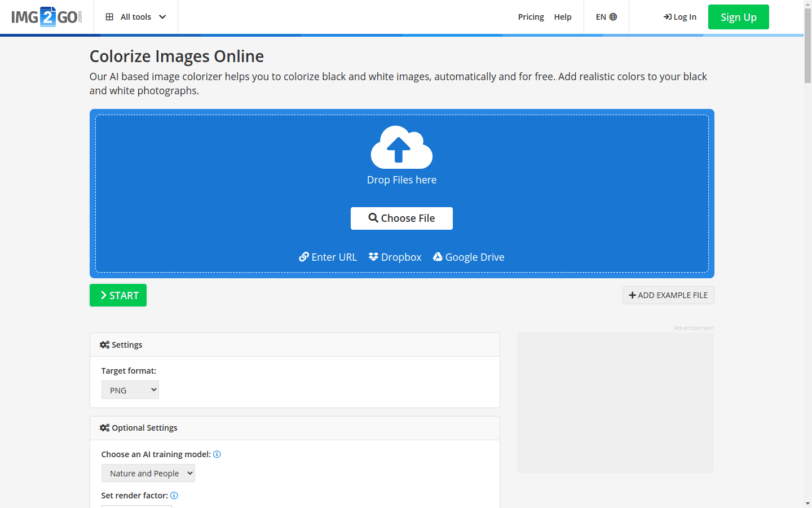Open the Help menu item
Screen dimensions: 812x508
click(x=562, y=16)
